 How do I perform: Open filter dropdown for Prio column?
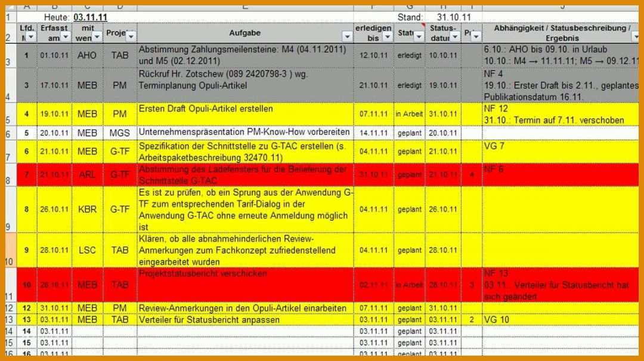(476, 37)
